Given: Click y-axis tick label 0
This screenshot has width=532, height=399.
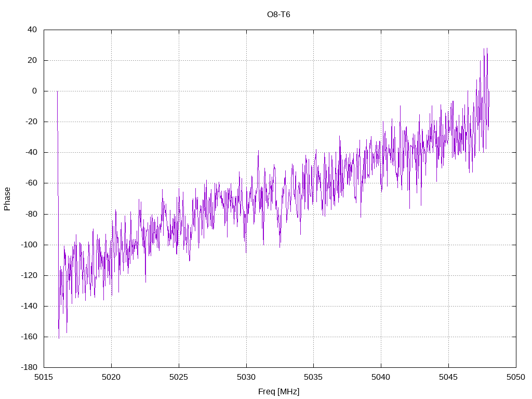Looking at the screenshot, I should click(35, 91).
